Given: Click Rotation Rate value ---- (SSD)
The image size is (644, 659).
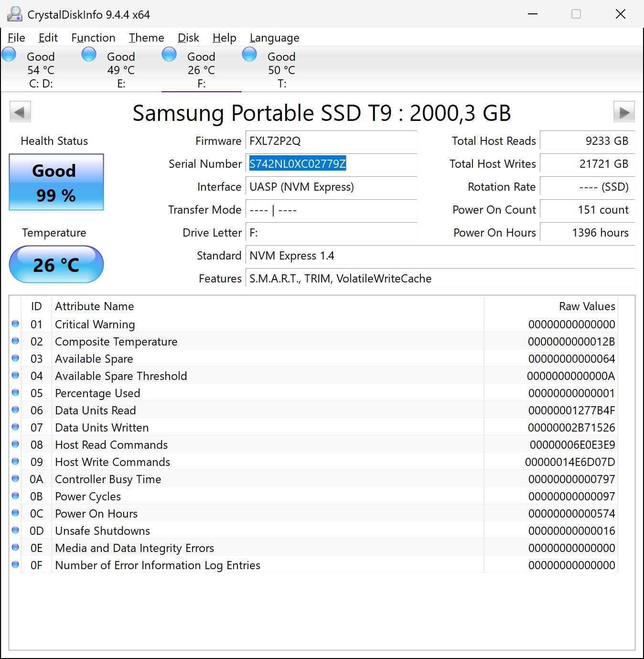Looking at the screenshot, I should click(x=587, y=187).
